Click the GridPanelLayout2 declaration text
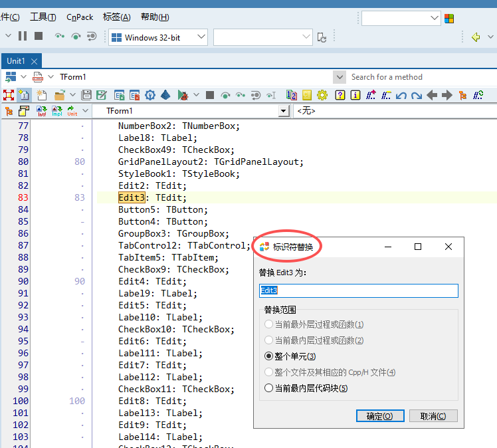497x448 pixels. click(211, 162)
